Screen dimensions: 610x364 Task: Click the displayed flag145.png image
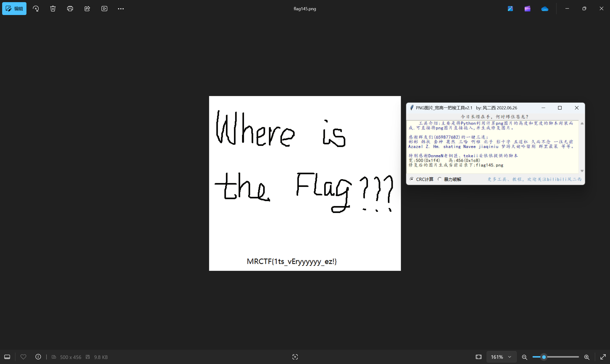(x=305, y=183)
